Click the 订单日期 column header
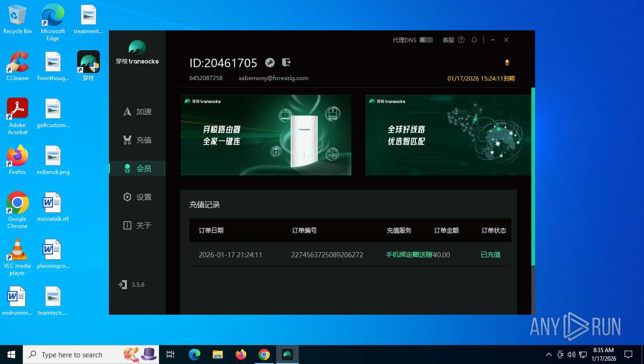Screen dimensions: 644x364 (211, 230)
